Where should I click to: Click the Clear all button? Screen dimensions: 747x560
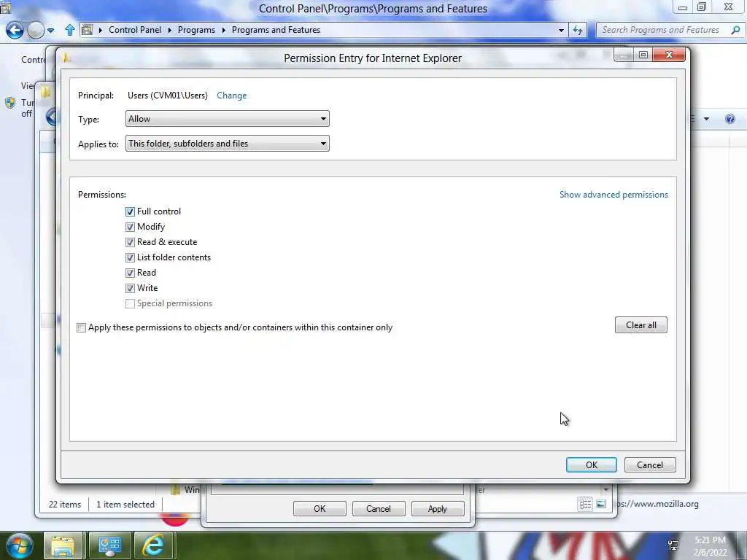[640, 324]
